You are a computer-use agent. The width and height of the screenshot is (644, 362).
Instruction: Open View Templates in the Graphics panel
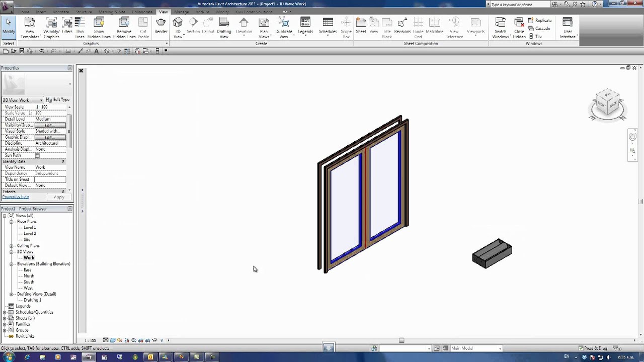[x=30, y=25]
